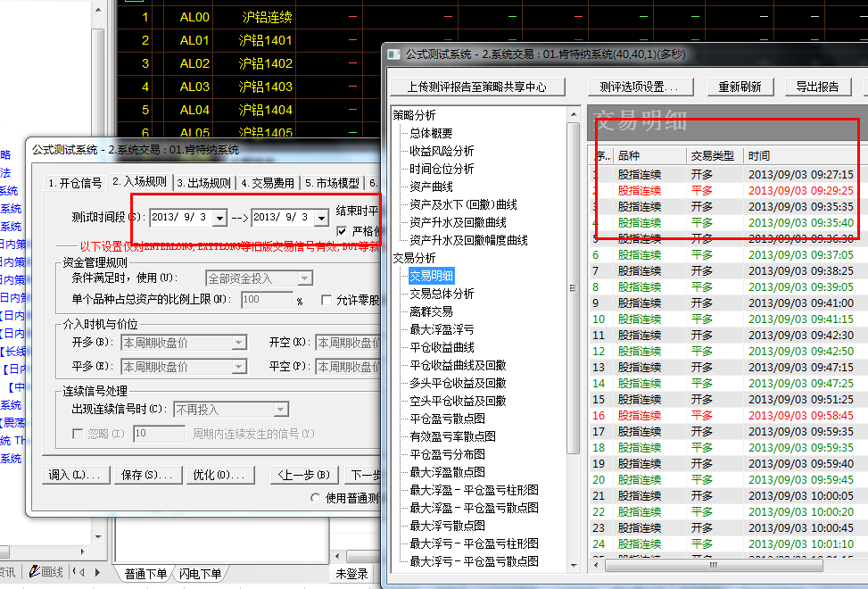Expand the 出现连续信号时 dropdown

tap(280, 410)
